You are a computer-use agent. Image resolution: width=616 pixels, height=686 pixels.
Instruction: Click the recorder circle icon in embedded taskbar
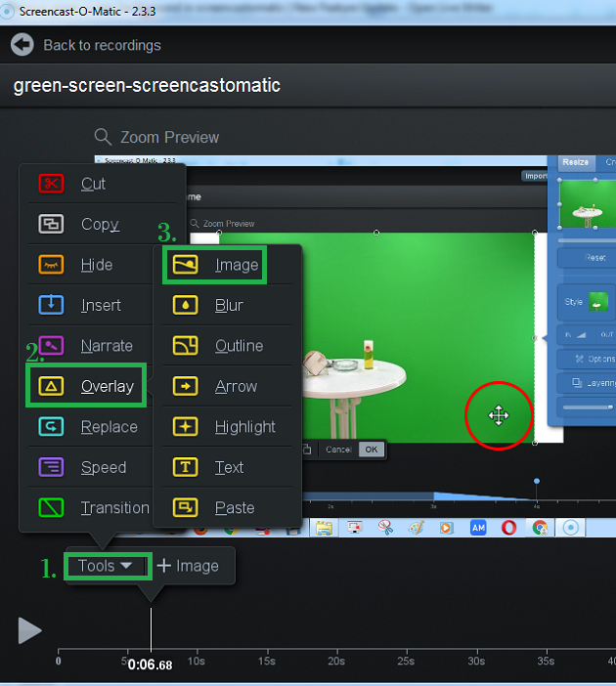(x=570, y=528)
